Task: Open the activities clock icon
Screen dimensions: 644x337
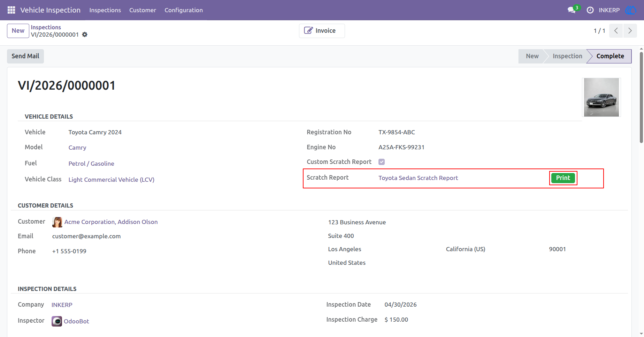Action: click(x=590, y=10)
